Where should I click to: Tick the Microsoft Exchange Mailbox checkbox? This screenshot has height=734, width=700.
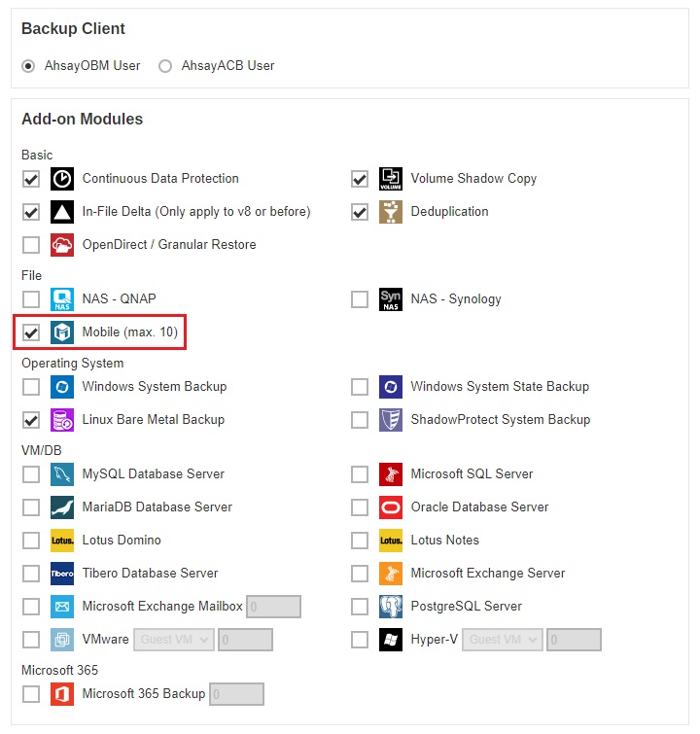tap(31, 607)
